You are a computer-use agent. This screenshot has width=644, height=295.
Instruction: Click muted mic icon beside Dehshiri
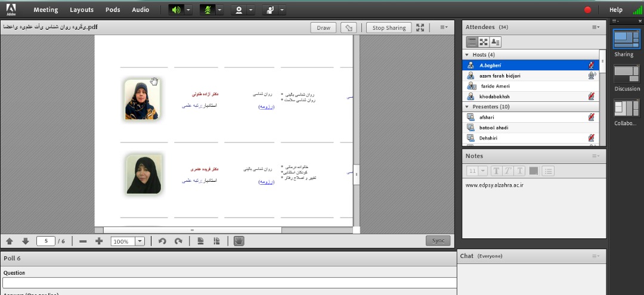pos(592,138)
